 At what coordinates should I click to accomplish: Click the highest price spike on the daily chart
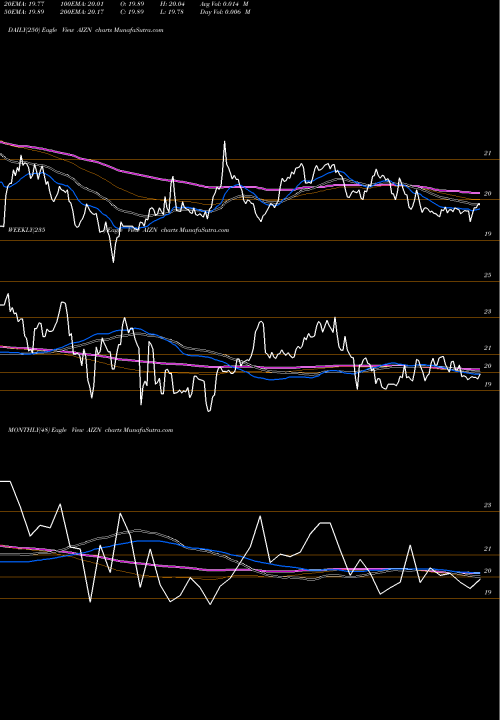[225, 142]
